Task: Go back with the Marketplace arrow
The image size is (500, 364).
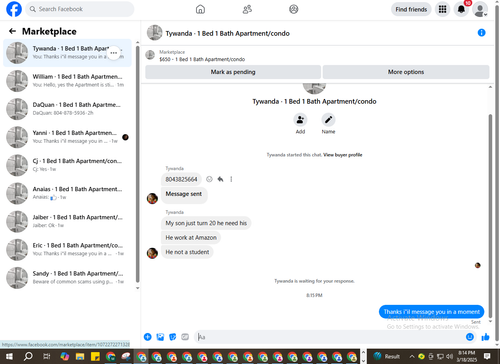Action: tap(12, 31)
